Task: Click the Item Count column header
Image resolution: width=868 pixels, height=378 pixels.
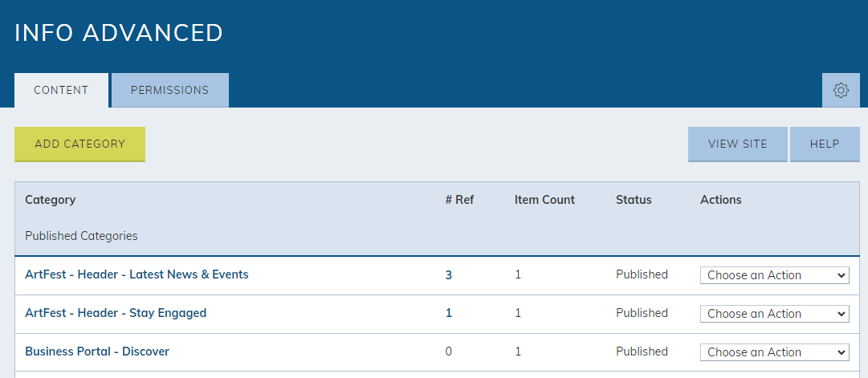Action: tap(544, 200)
